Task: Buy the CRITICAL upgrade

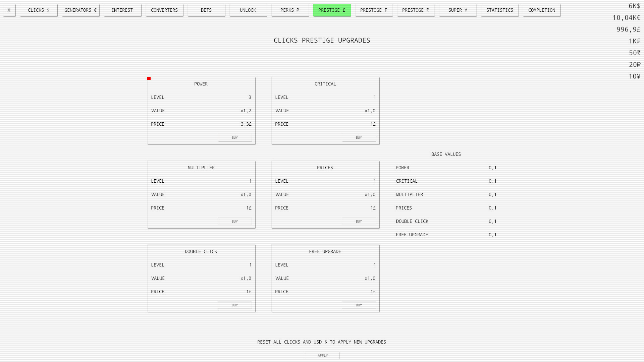Action: coord(359,137)
